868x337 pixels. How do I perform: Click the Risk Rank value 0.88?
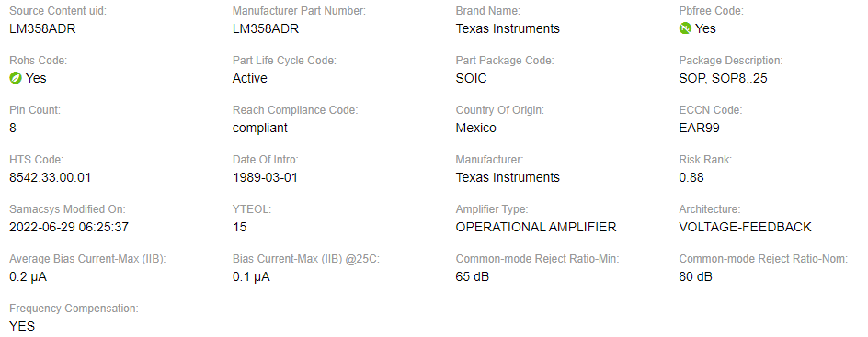point(691,178)
